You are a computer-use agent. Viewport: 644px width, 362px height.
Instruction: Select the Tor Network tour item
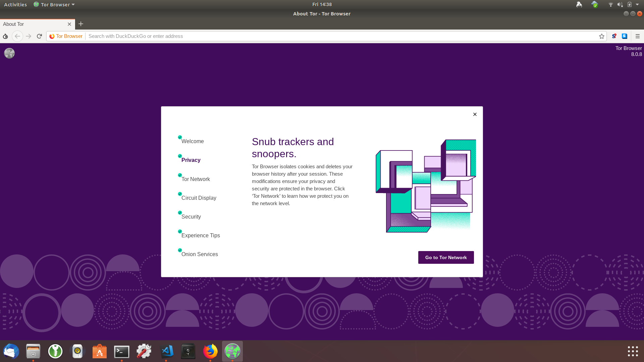(x=196, y=179)
